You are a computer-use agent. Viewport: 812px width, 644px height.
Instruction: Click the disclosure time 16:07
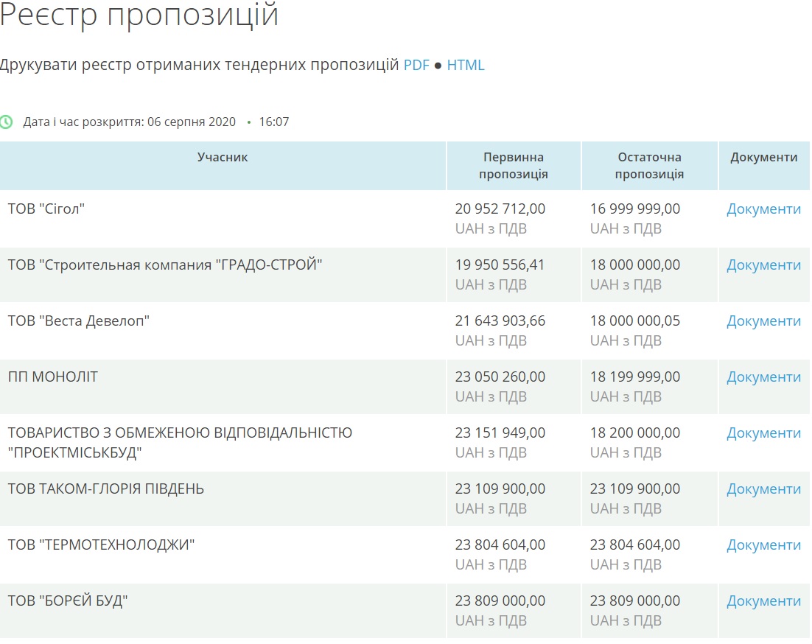(x=274, y=122)
